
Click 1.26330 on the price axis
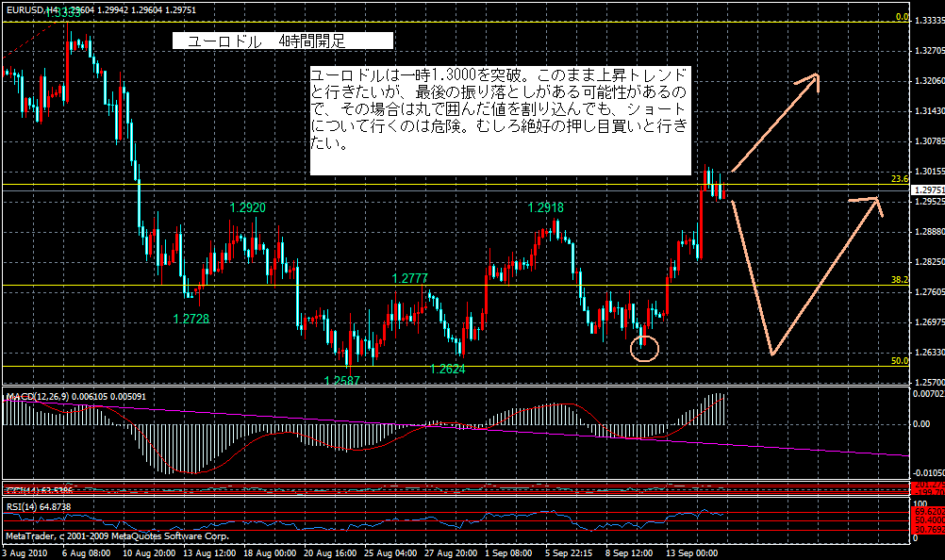tap(929, 353)
